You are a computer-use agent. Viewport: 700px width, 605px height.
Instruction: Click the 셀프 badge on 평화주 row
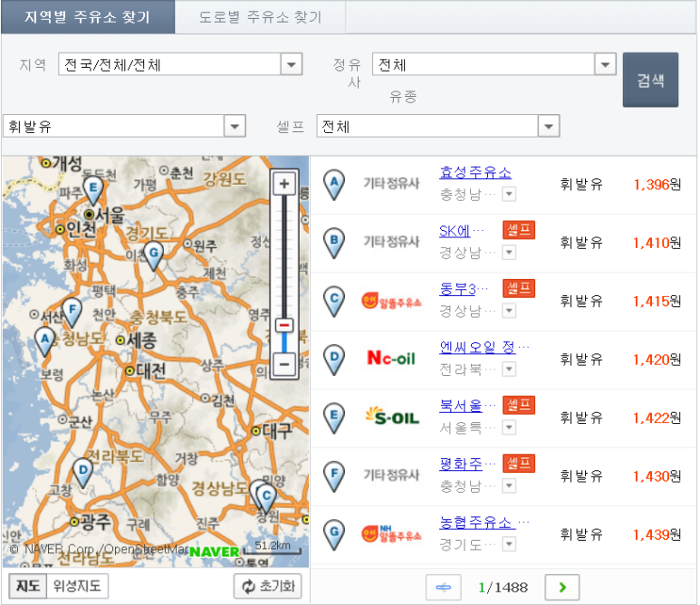point(519,463)
